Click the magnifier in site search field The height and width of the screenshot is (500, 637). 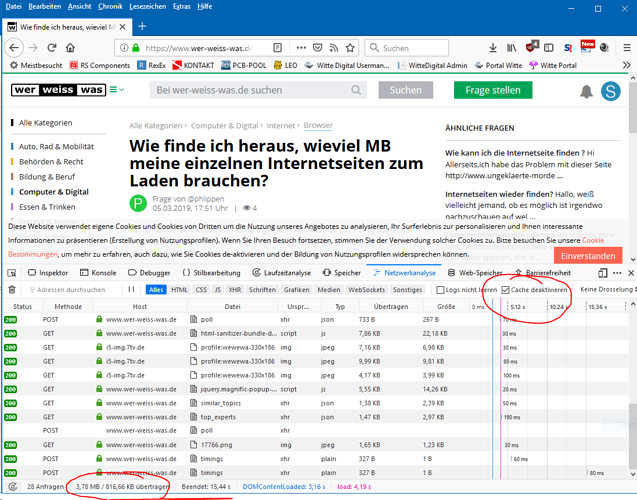coord(356,90)
